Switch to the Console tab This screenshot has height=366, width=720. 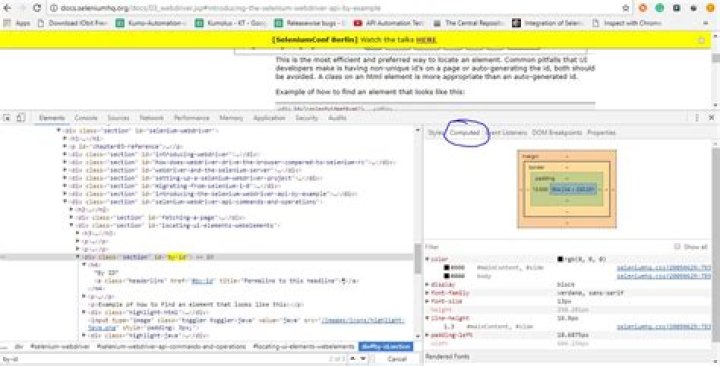86,118
